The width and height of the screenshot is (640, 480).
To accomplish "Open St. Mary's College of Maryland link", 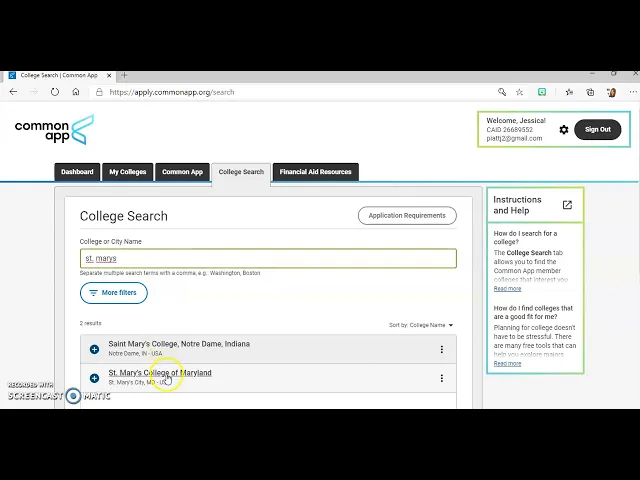I will click(160, 373).
